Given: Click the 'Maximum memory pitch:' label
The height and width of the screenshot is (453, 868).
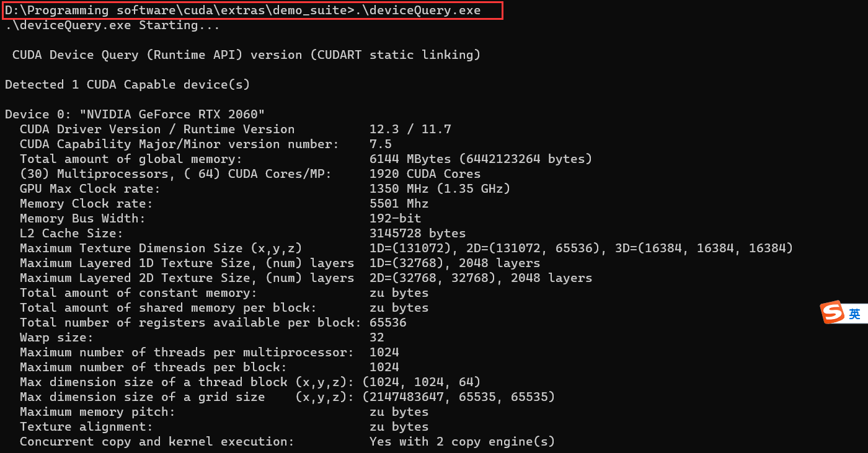Looking at the screenshot, I should (x=97, y=412).
